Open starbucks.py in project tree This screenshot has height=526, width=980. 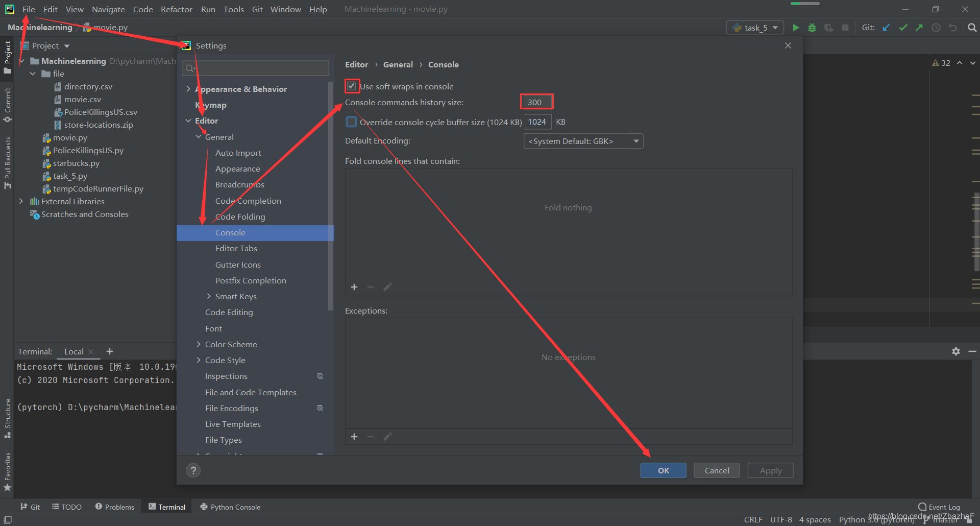(76, 163)
